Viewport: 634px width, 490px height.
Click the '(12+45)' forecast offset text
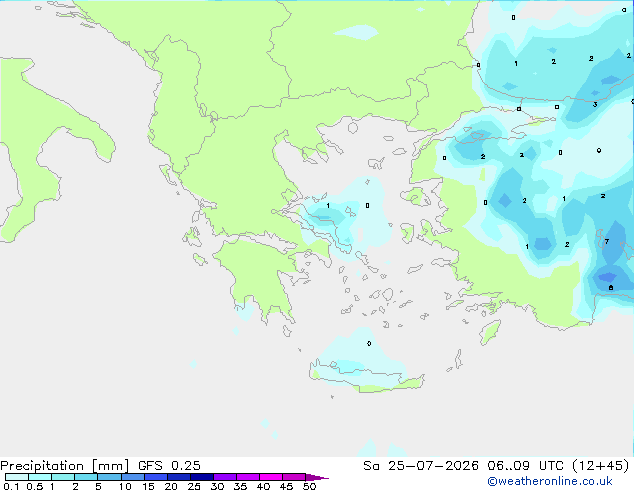601,466
